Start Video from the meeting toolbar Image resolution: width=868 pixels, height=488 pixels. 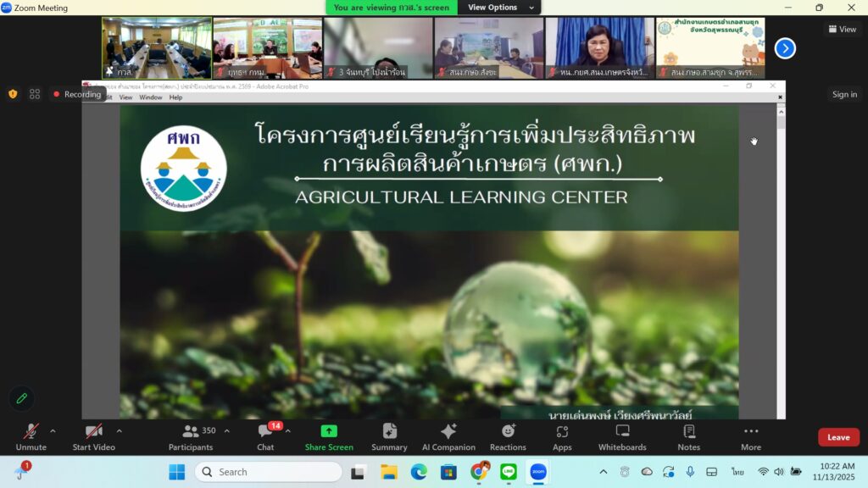pyautogui.click(x=93, y=432)
